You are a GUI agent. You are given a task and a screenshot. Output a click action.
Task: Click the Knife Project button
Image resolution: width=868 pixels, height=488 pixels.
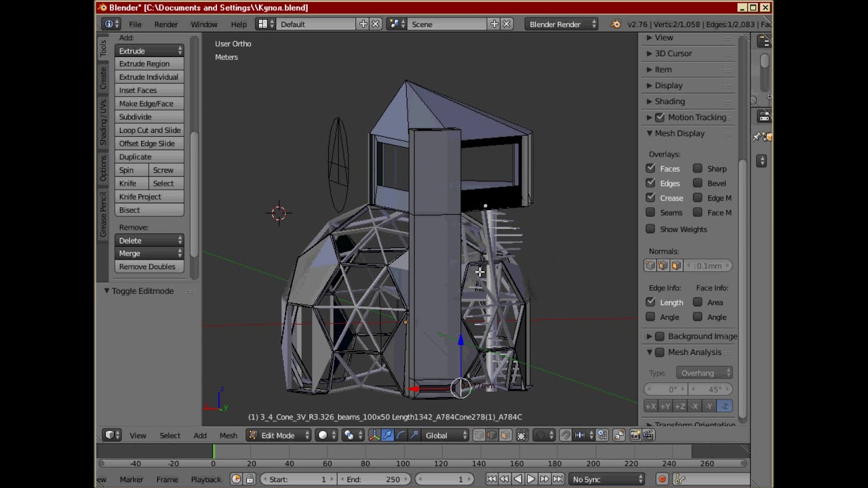click(149, 197)
